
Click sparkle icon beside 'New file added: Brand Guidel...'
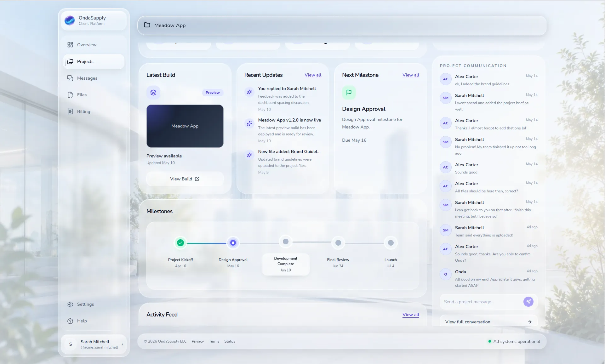click(x=249, y=155)
